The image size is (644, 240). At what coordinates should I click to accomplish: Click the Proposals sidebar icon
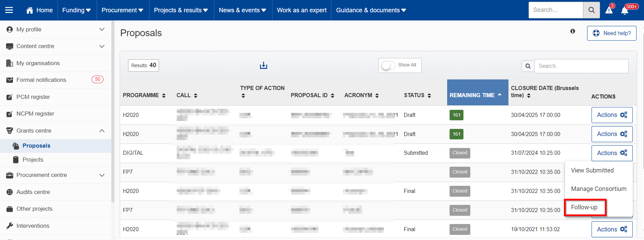point(16,146)
